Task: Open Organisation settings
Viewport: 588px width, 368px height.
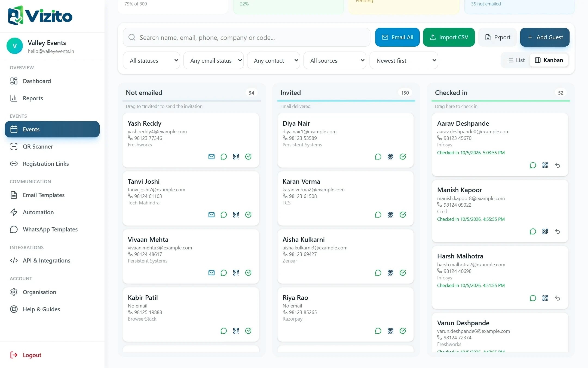Action: pyautogui.click(x=52, y=292)
